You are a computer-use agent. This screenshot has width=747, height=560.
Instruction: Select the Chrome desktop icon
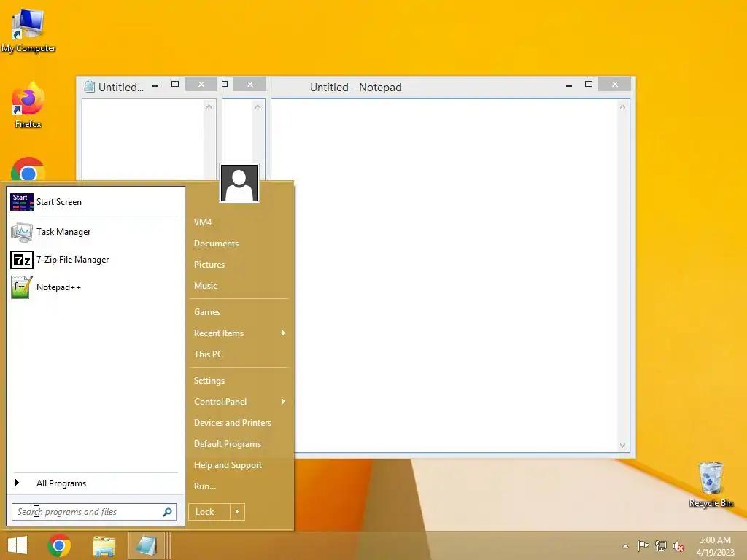tap(28, 169)
